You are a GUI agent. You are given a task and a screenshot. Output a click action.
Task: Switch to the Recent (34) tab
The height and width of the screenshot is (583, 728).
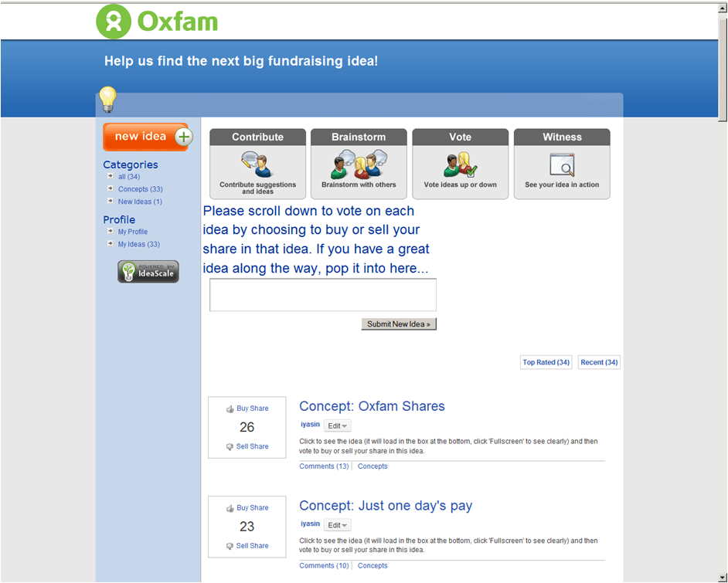click(599, 362)
